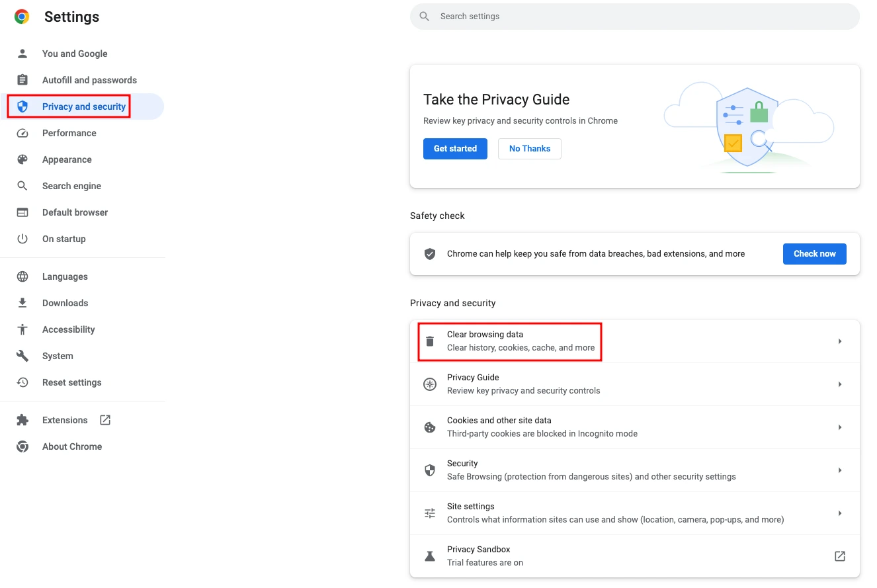Image resolution: width=877 pixels, height=588 pixels.
Task: Open You and Google settings section
Action: (x=82, y=54)
